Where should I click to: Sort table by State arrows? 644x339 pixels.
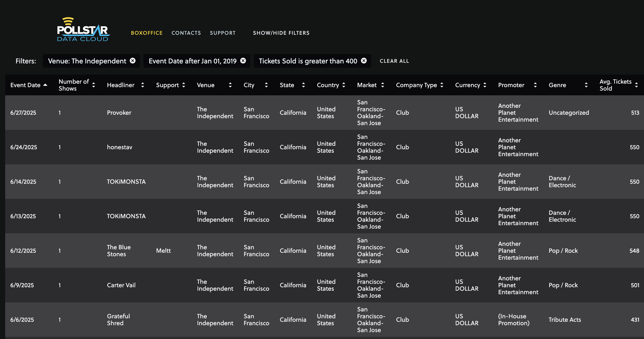[x=303, y=85]
